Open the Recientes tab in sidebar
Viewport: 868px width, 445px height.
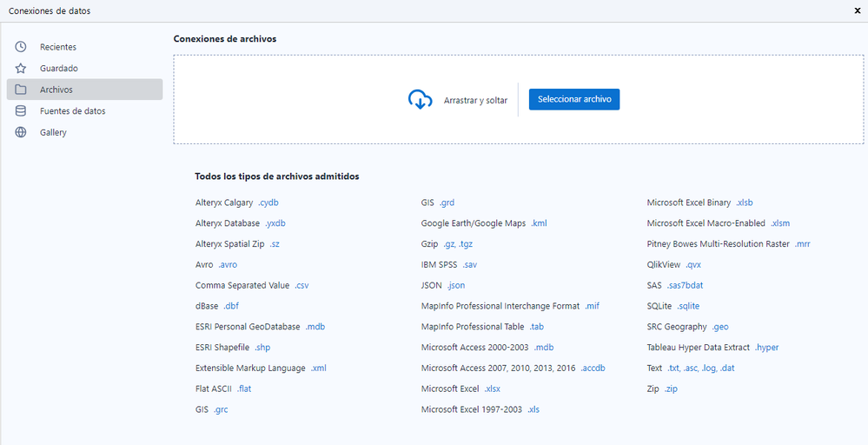(58, 47)
